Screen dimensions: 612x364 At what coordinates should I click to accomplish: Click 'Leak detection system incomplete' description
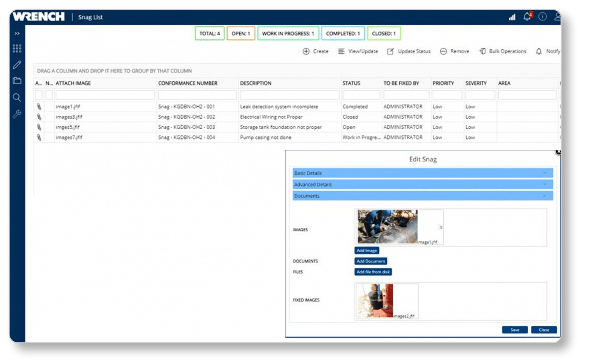click(x=279, y=107)
